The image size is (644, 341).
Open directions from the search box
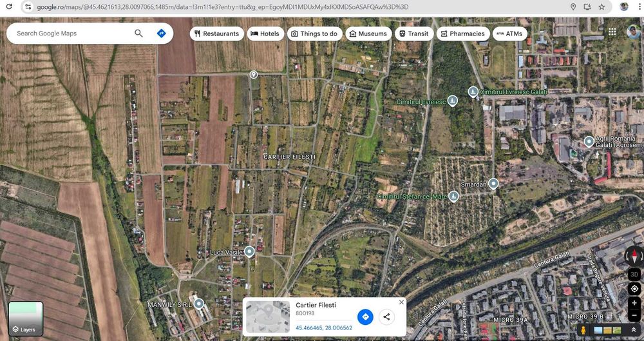coord(162,34)
